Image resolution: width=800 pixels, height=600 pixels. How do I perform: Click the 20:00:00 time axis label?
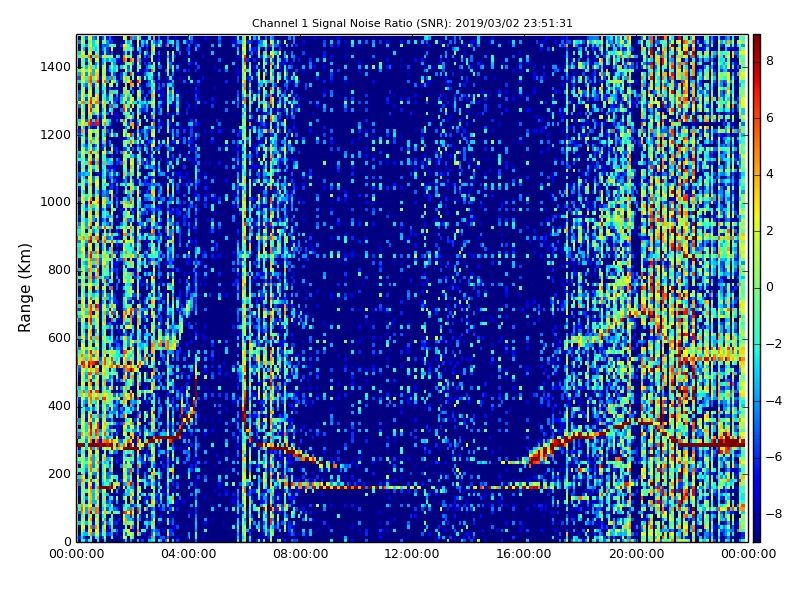(636, 554)
